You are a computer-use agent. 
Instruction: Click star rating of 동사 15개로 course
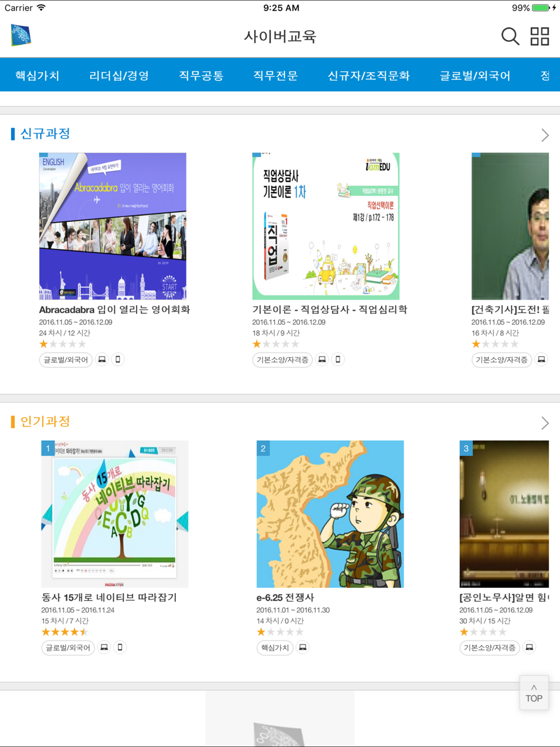coord(65,632)
